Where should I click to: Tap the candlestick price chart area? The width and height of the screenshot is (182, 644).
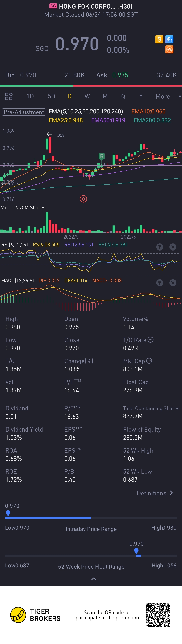(x=91, y=165)
